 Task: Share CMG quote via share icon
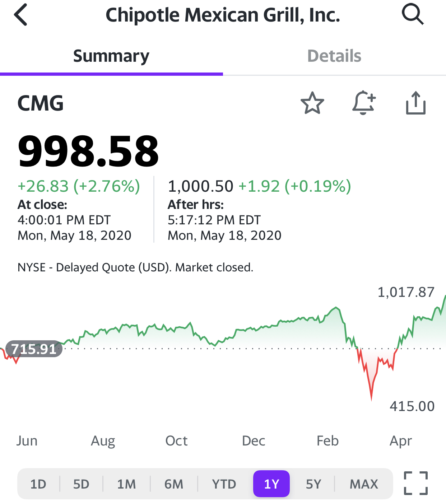coord(416,103)
